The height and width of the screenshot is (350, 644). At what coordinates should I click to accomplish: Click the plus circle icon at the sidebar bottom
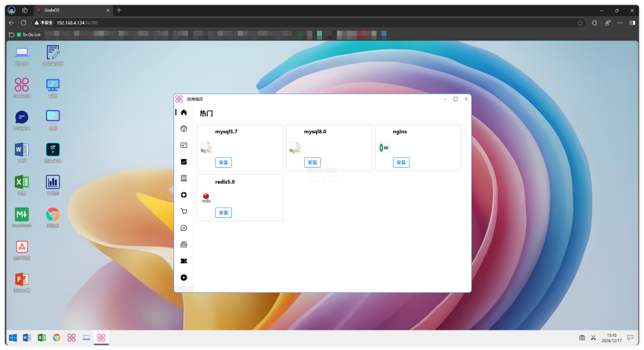pos(184,277)
